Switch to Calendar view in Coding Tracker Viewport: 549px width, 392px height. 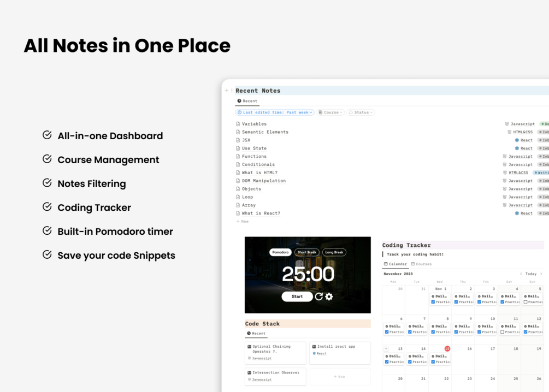click(x=395, y=264)
